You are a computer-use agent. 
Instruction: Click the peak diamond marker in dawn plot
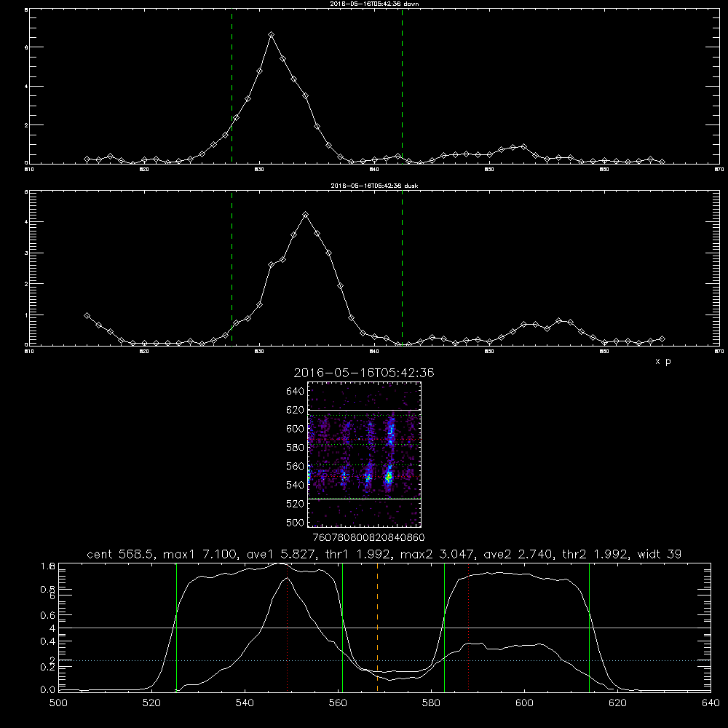(x=271, y=35)
